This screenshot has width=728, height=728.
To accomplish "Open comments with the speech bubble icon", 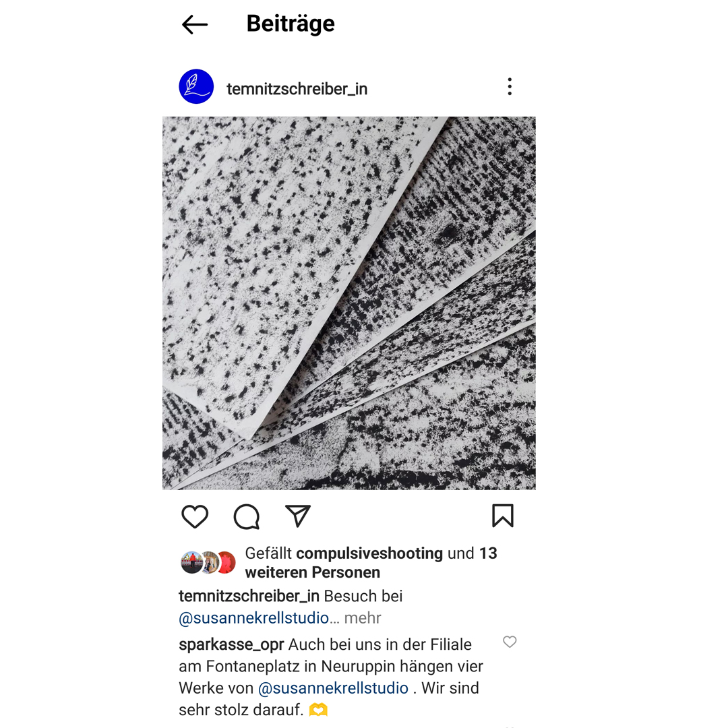I will 247,516.
